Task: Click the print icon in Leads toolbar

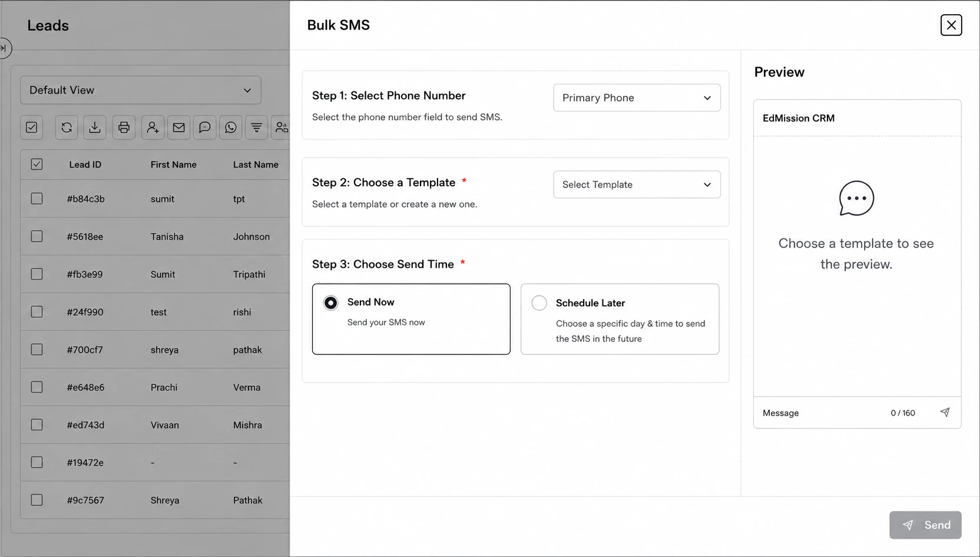Action: pos(124,127)
